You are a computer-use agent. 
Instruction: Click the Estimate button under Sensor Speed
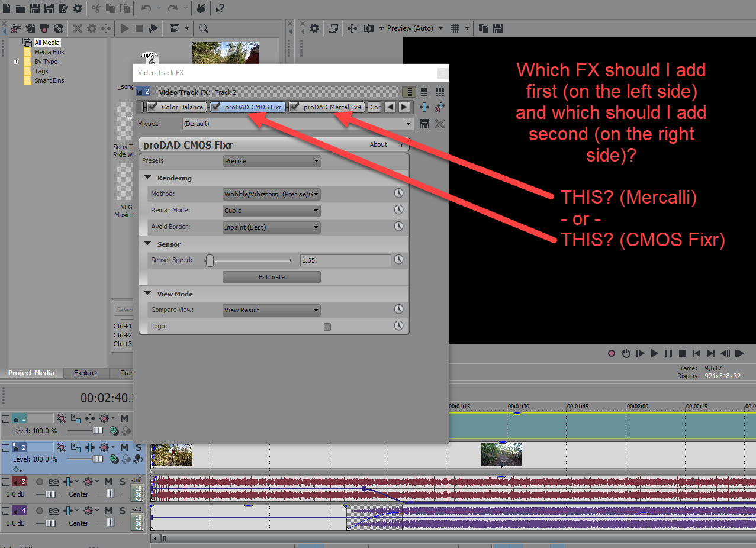click(x=272, y=277)
